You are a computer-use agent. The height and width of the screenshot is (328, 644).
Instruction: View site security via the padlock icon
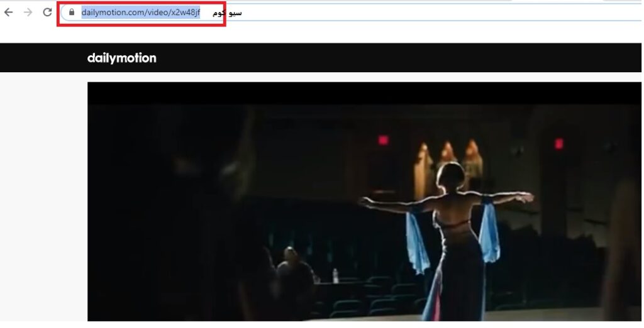tap(72, 13)
